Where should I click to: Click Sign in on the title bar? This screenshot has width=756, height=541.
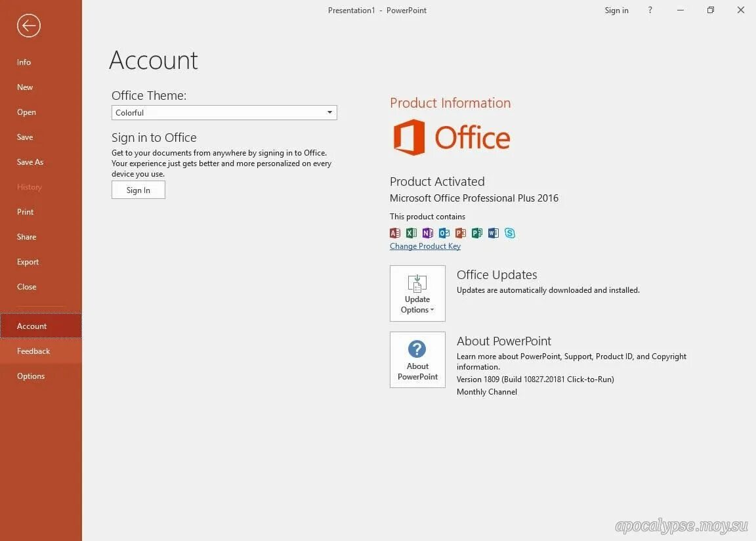pos(617,10)
